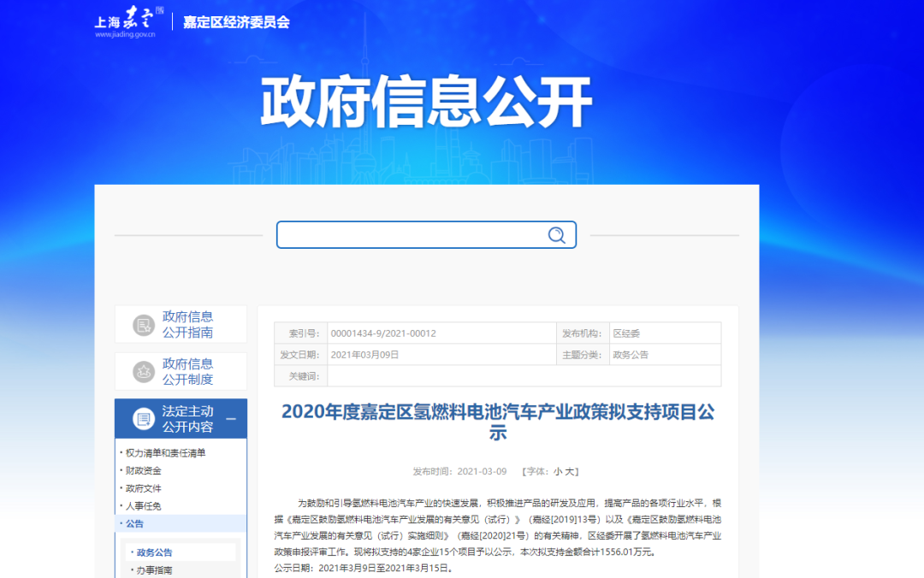The image size is (924, 578).
Task: Click the 嘉定区经济委员会 header title
Action: point(236,22)
